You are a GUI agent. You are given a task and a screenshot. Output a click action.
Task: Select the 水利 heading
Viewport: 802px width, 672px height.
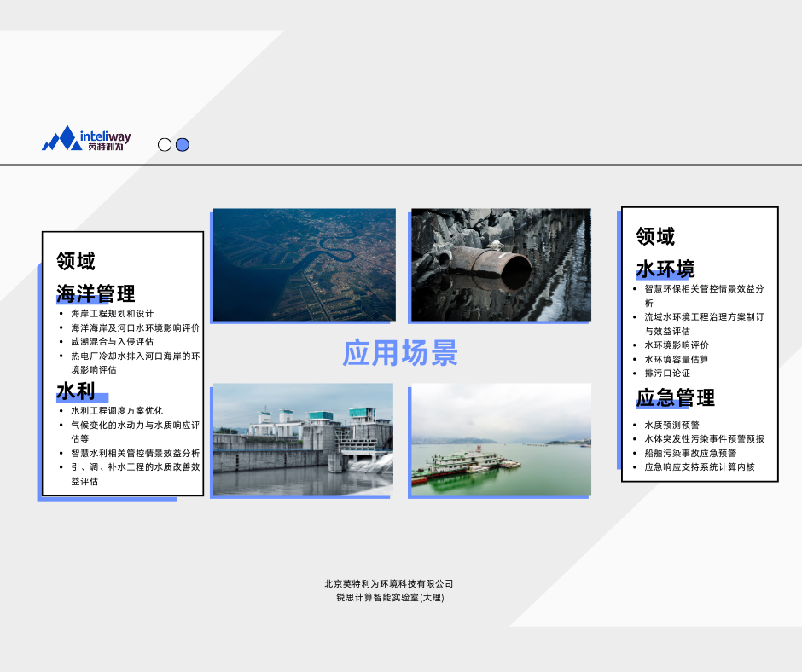click(x=76, y=391)
